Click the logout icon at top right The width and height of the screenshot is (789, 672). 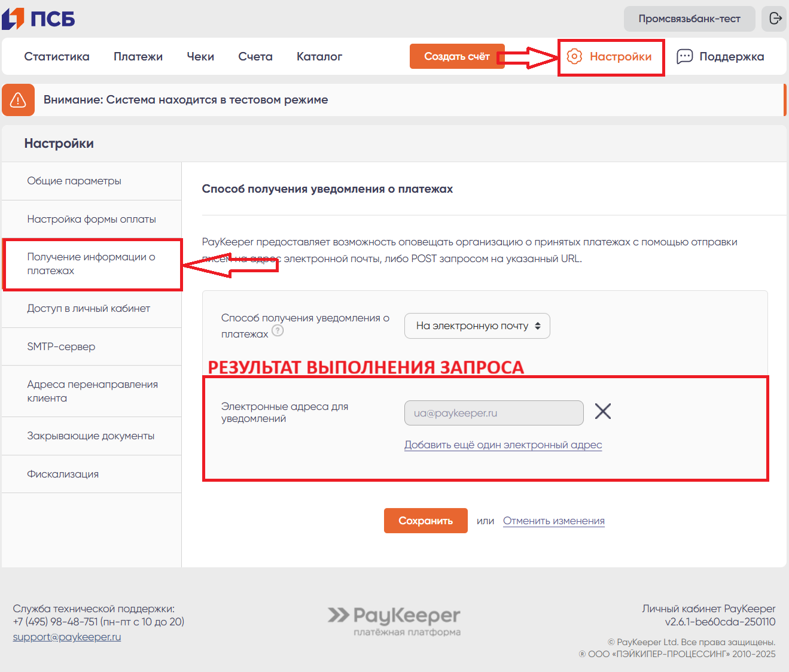[775, 19]
